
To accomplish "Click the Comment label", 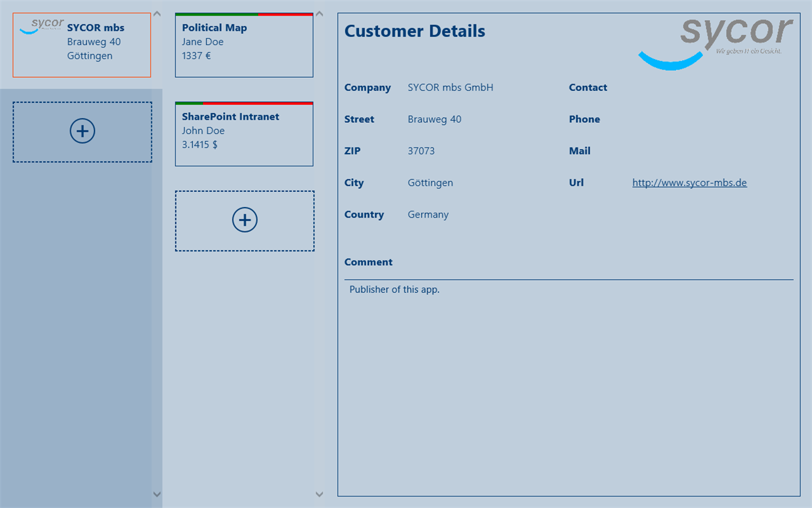I will pos(368,262).
